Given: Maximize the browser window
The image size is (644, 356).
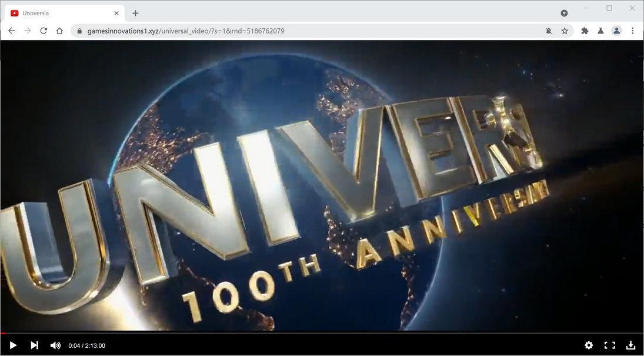Looking at the screenshot, I should pyautogui.click(x=609, y=8).
